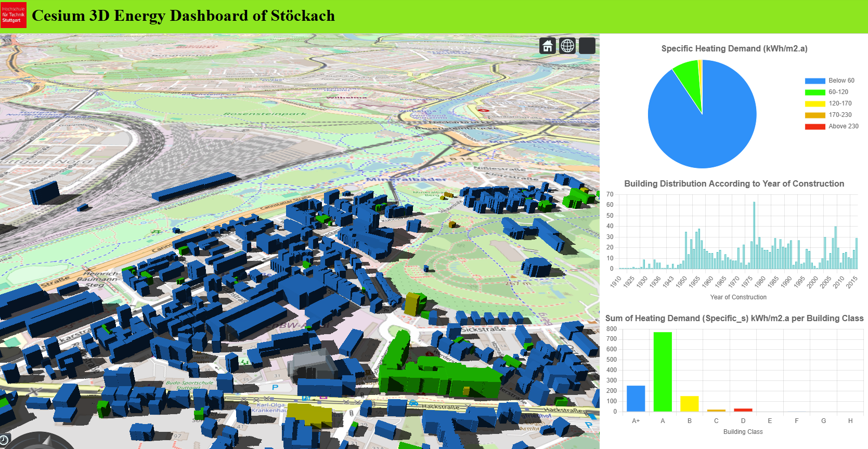Click the 'Building Class' axis label

[x=743, y=432]
